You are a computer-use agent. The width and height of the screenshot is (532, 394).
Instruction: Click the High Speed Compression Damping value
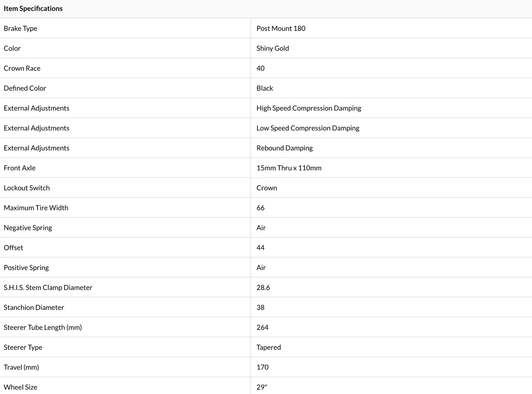[309, 108]
